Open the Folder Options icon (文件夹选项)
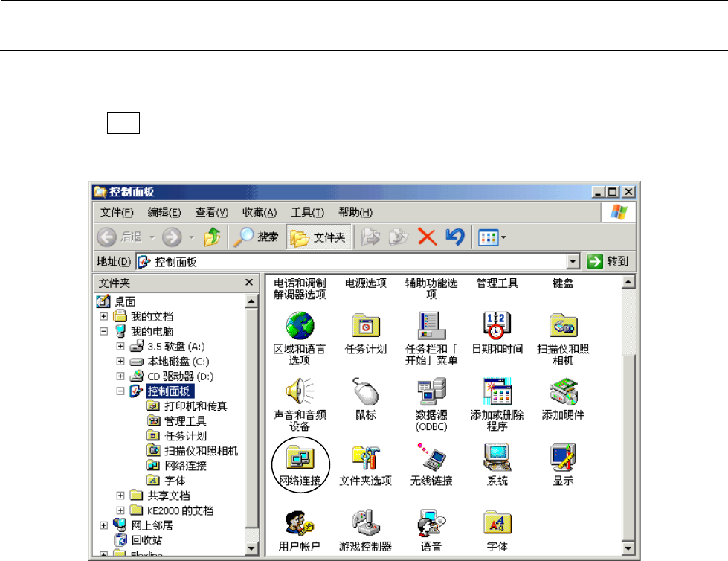 (365, 465)
